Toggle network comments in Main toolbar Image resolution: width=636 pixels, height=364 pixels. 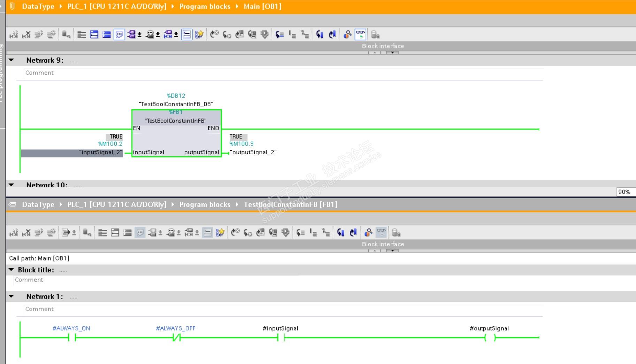[x=187, y=34]
